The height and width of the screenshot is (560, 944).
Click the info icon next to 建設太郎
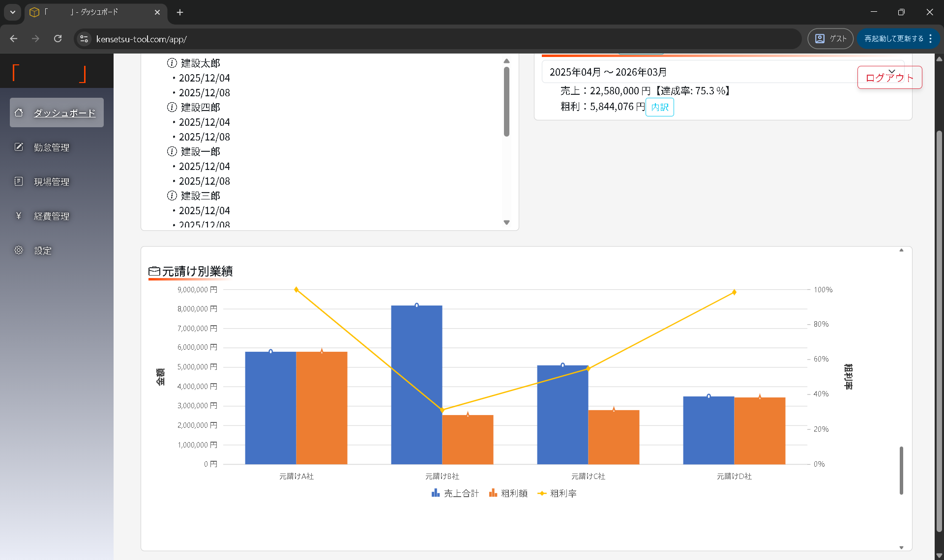point(171,63)
